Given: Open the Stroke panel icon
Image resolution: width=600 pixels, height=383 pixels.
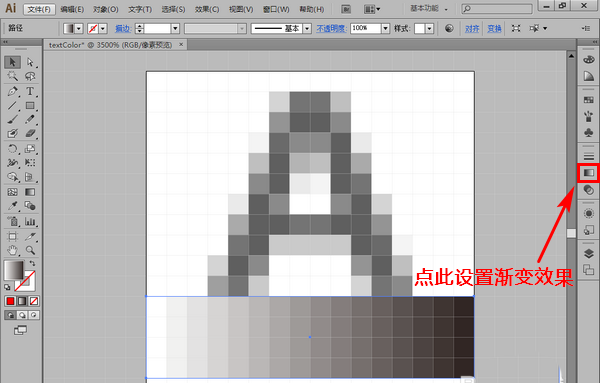Looking at the screenshot, I should 589,156.
